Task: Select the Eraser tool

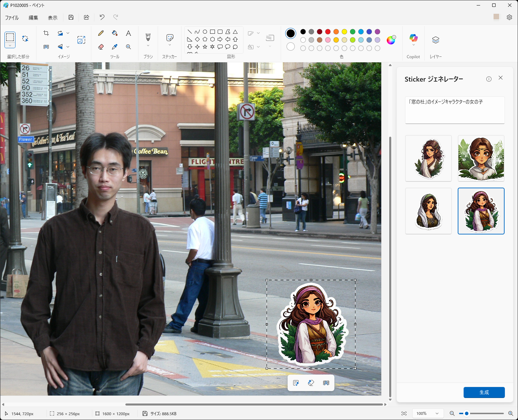Action: 101,46
